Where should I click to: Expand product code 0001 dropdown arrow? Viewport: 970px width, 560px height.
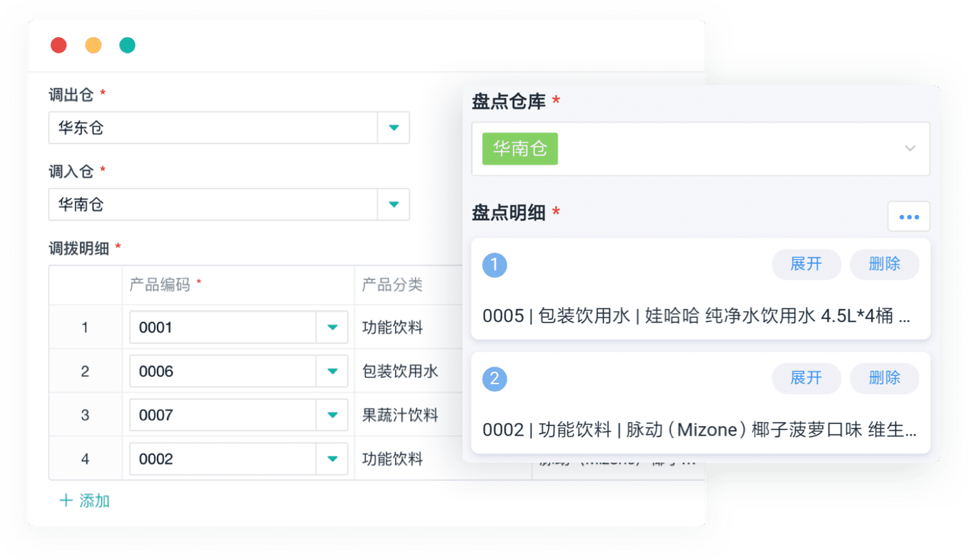(332, 327)
